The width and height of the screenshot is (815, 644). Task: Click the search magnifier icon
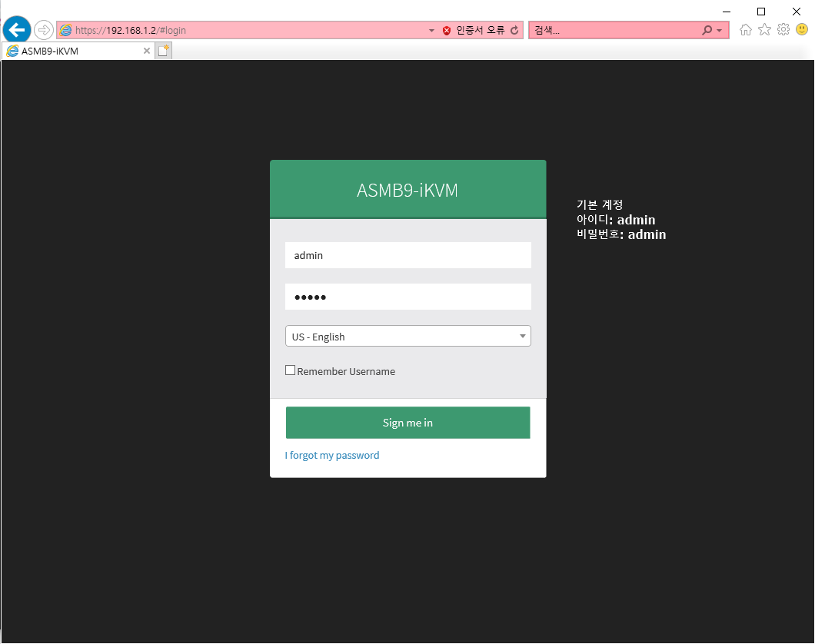(x=707, y=30)
